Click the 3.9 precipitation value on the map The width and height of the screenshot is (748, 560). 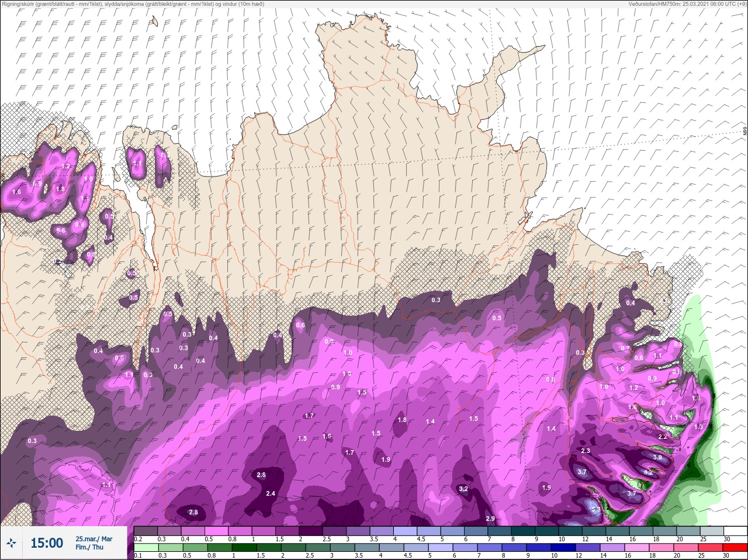click(x=657, y=457)
